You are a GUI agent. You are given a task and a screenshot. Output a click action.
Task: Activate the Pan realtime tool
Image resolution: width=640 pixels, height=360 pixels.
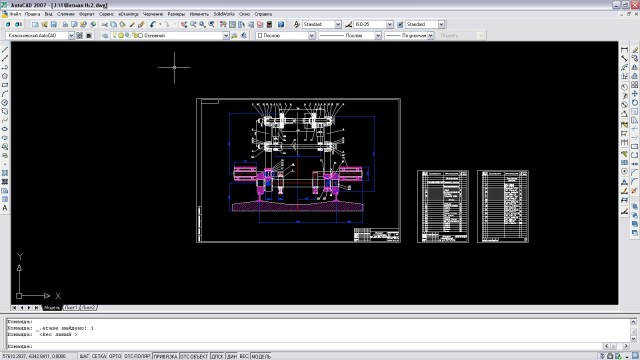tap(184, 24)
